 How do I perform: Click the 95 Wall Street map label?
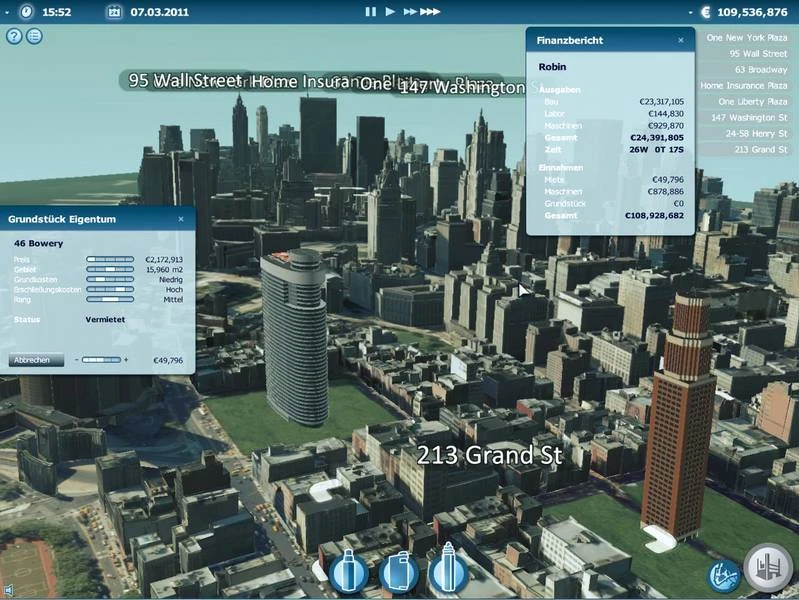[x=184, y=80]
